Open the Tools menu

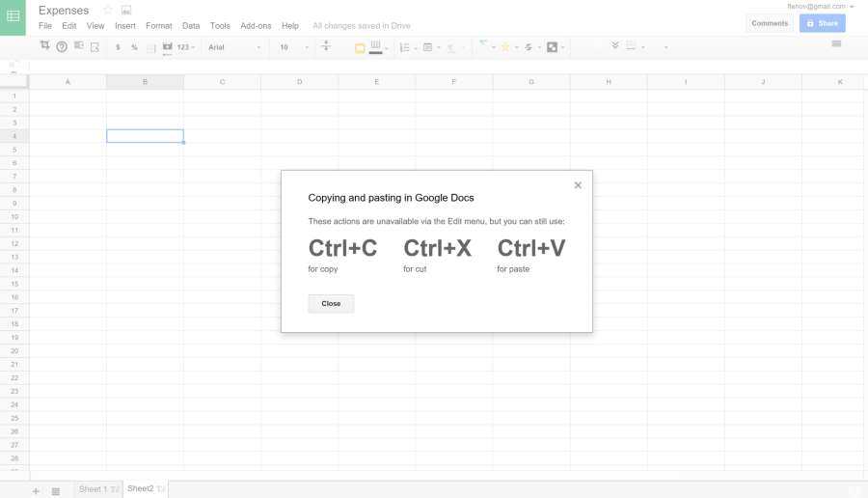point(220,26)
